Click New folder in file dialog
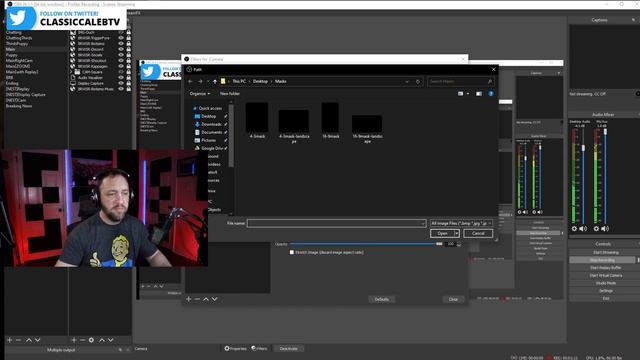Screen dimensions: 640x360 [x=230, y=93]
